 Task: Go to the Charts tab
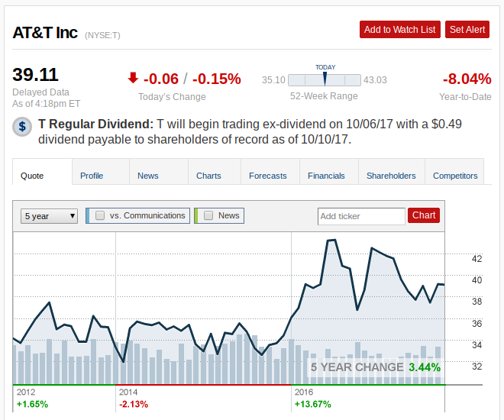point(215,172)
